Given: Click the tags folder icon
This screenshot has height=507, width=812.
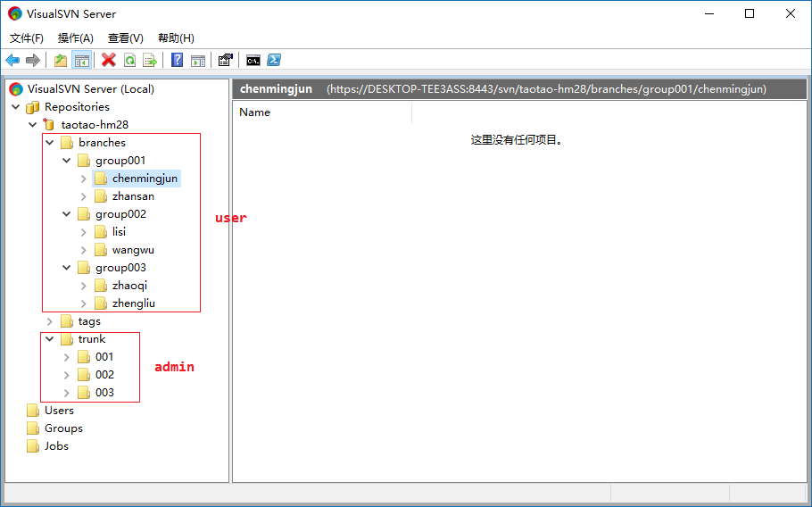Looking at the screenshot, I should pos(67,321).
